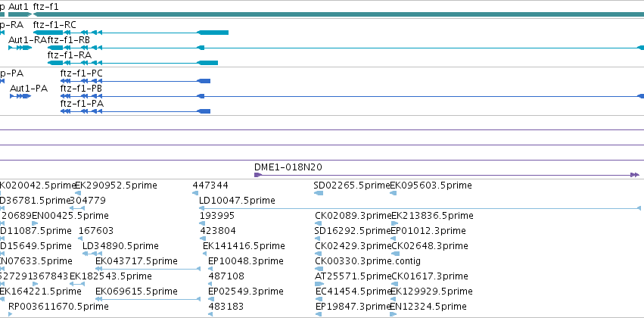Select the EK095603.5prime EST label

tap(431, 185)
